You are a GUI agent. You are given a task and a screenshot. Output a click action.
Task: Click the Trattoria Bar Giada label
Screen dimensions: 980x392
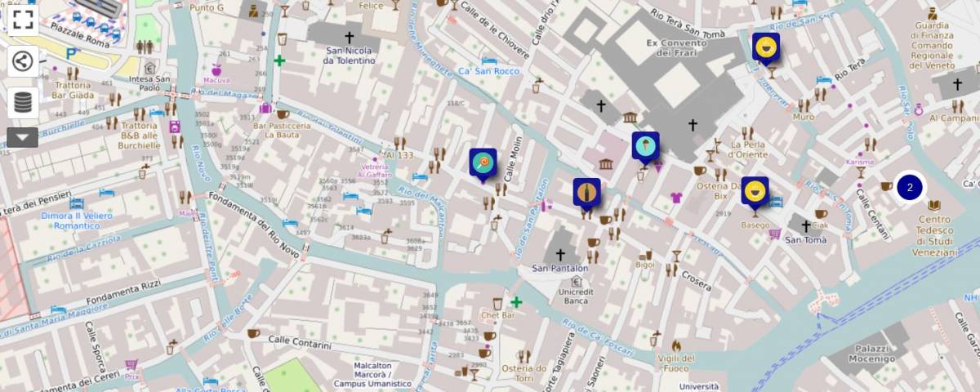tap(73, 90)
